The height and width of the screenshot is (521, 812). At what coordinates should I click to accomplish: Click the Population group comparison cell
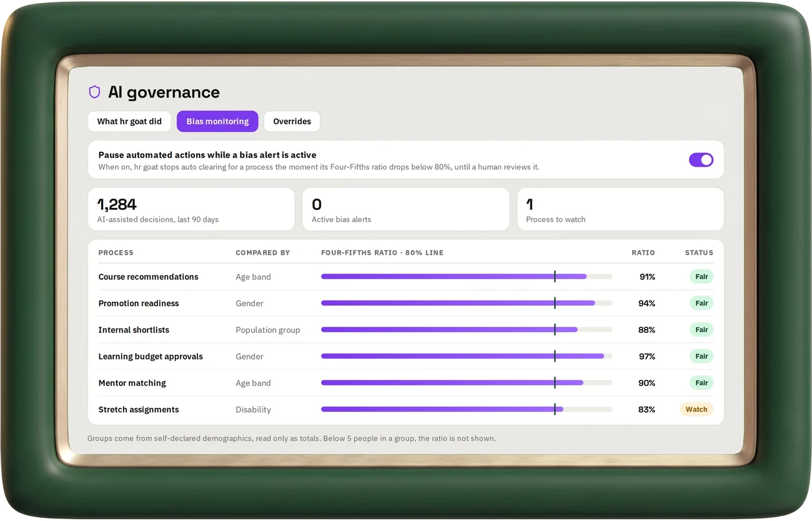point(268,330)
